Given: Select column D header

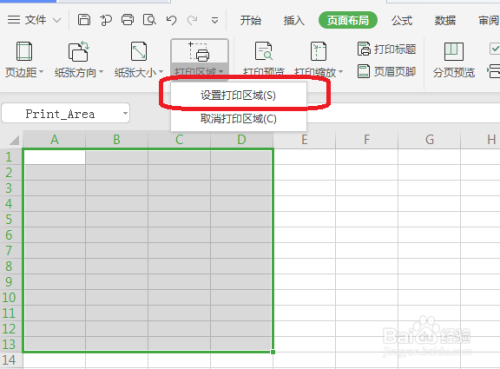Looking at the screenshot, I should (x=242, y=140).
